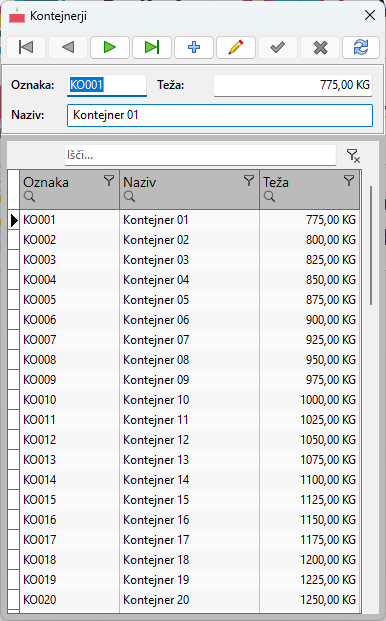Select the KO014 cell
The height and width of the screenshot is (621, 386).
(70, 480)
